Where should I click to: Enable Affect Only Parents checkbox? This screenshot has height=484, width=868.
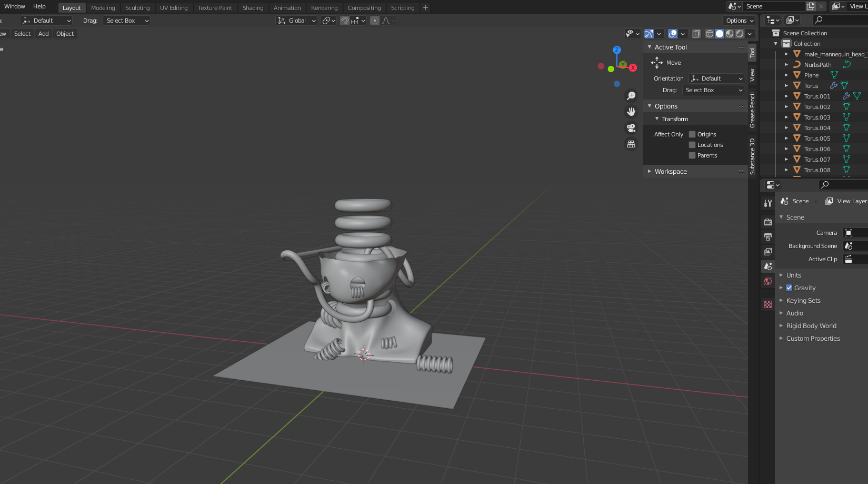pyautogui.click(x=692, y=155)
